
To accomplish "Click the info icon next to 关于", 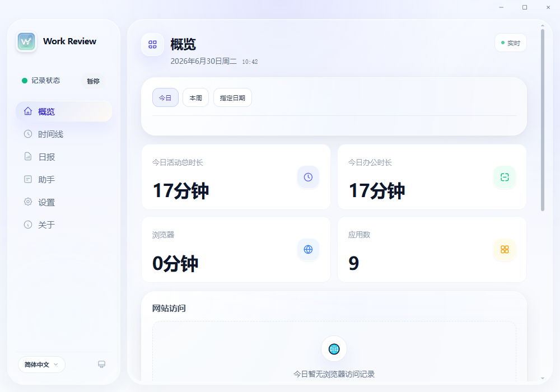I will click(28, 225).
